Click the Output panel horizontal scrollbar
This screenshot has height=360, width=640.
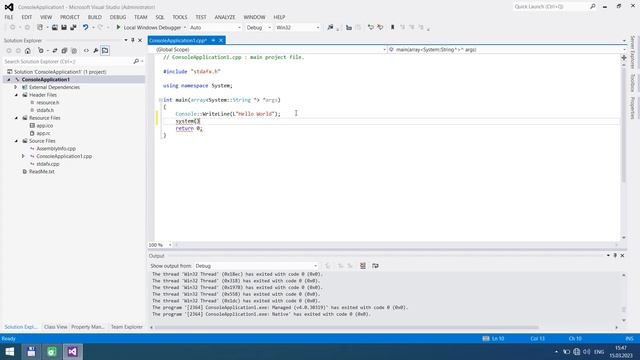click(347, 327)
